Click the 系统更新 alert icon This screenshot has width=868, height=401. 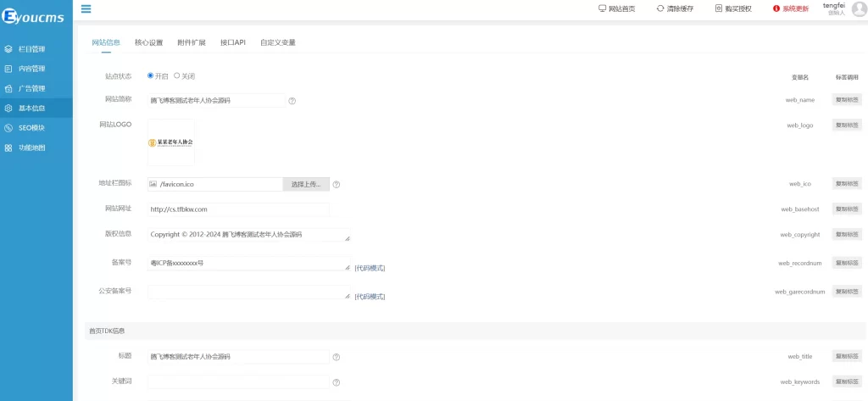pos(776,8)
